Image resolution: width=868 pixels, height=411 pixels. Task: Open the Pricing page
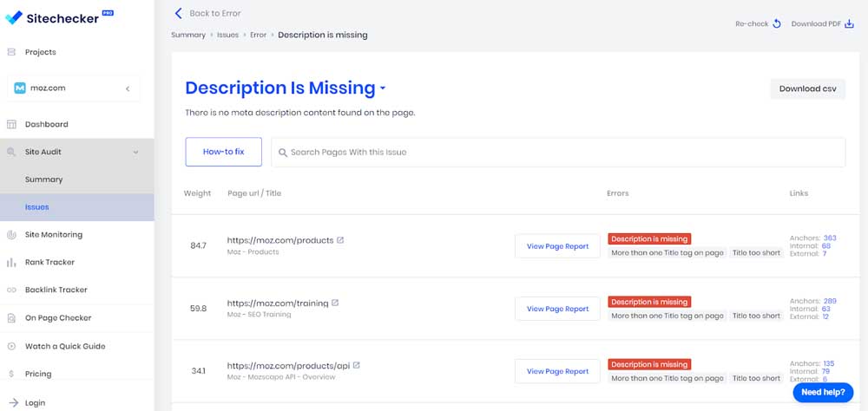[38, 374]
